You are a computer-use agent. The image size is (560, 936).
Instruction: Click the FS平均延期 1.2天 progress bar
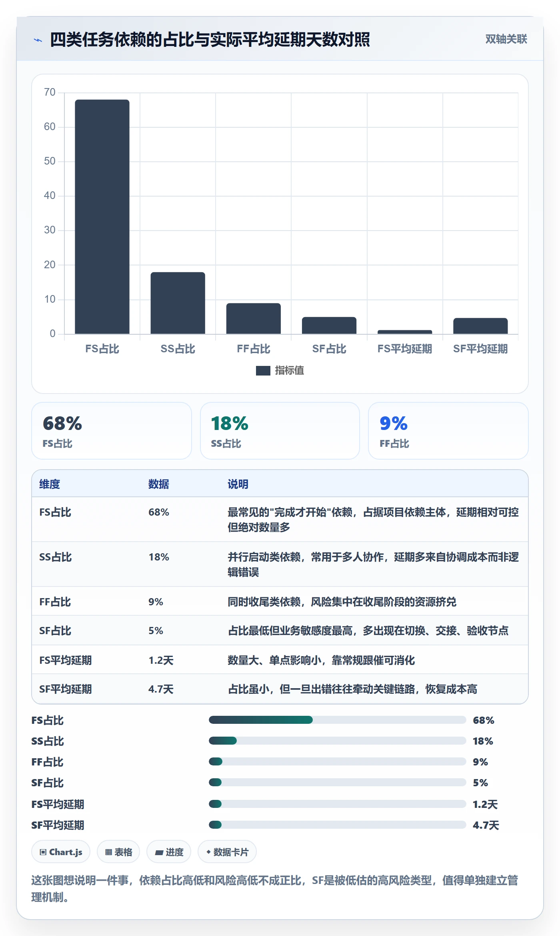click(337, 804)
